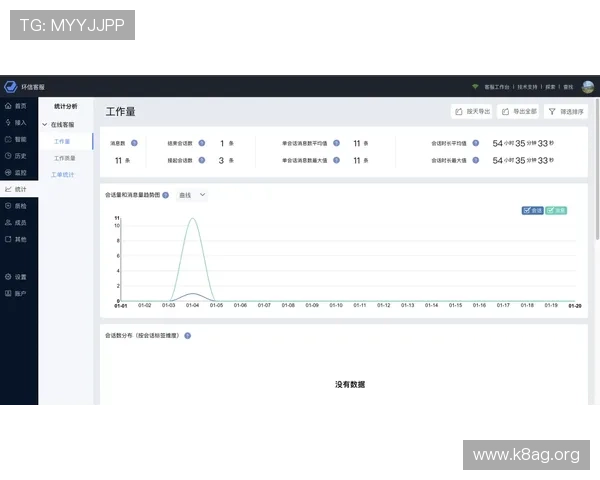Image resolution: width=600 pixels, height=480 pixels.
Task: Click the 导出全部 export all button
Action: 519,112
